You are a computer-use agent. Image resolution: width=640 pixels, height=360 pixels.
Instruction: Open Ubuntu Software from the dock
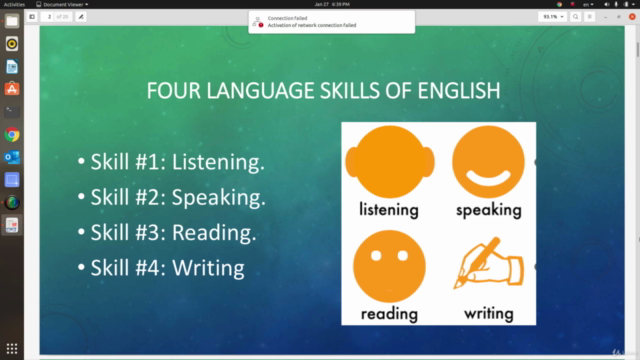(x=12, y=89)
